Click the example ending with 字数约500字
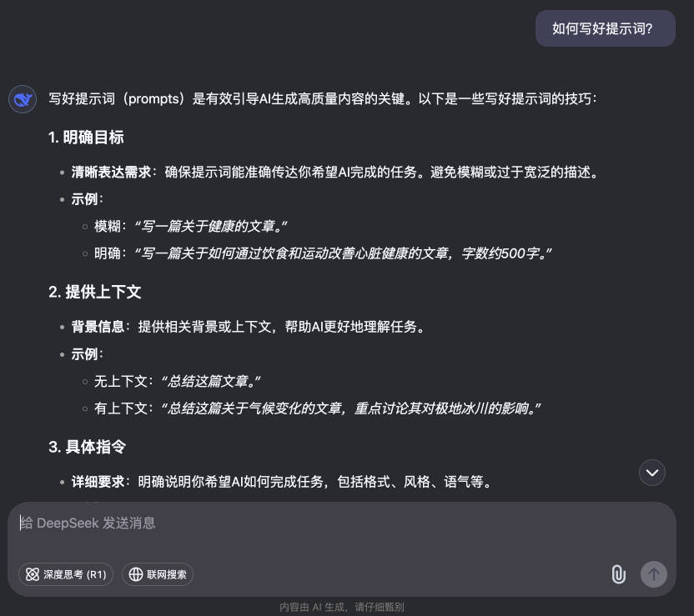Screen dimensions: 694x616 click(343, 253)
